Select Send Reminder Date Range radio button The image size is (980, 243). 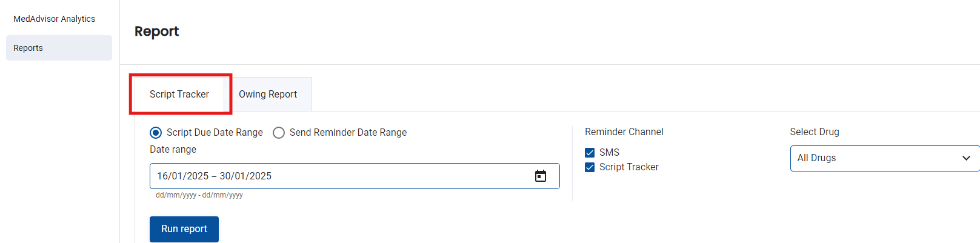279,133
